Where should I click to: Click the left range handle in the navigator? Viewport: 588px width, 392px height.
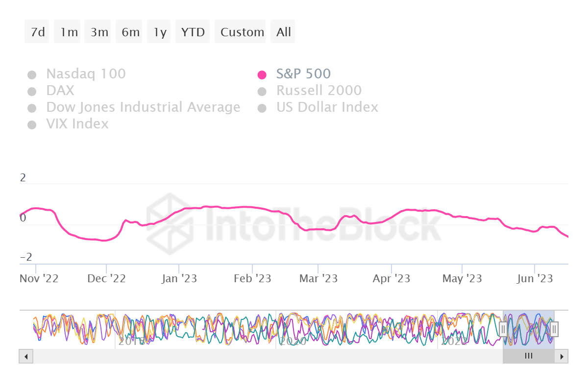503,329
